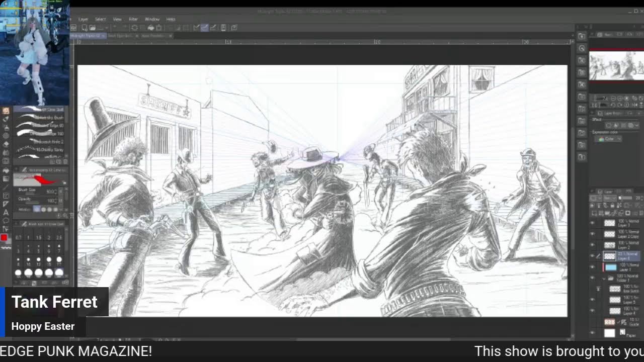Toggle visibility of the top Layer 3
644x362 pixels.
592,223
